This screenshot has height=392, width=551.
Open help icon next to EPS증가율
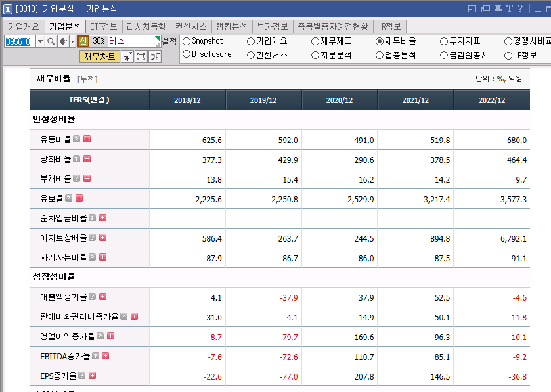point(82,376)
